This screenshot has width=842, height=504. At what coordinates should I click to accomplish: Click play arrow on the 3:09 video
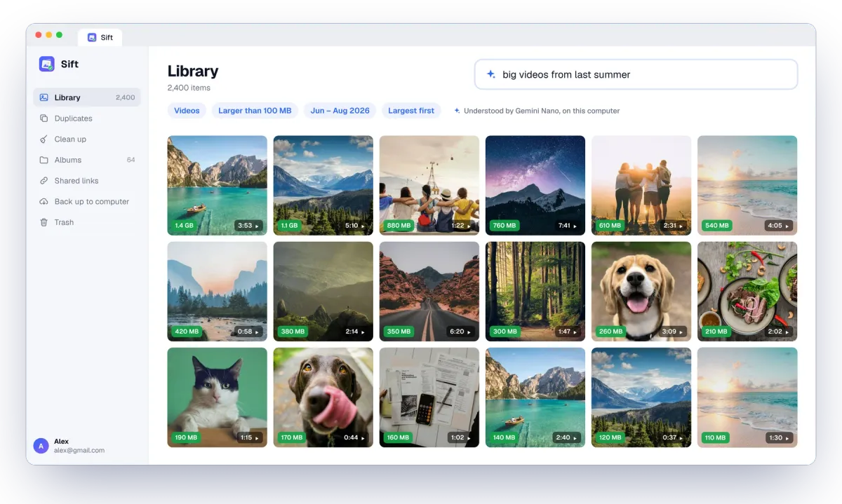point(681,332)
